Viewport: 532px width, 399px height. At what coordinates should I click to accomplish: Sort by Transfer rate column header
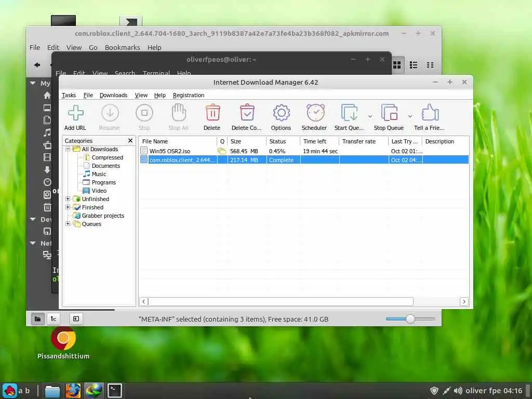pos(363,141)
